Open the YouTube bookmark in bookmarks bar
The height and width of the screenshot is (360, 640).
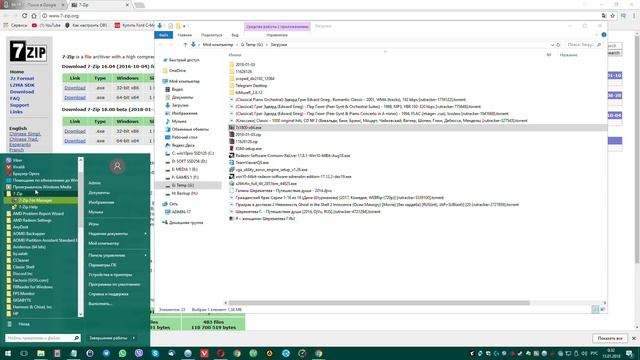click(47, 25)
